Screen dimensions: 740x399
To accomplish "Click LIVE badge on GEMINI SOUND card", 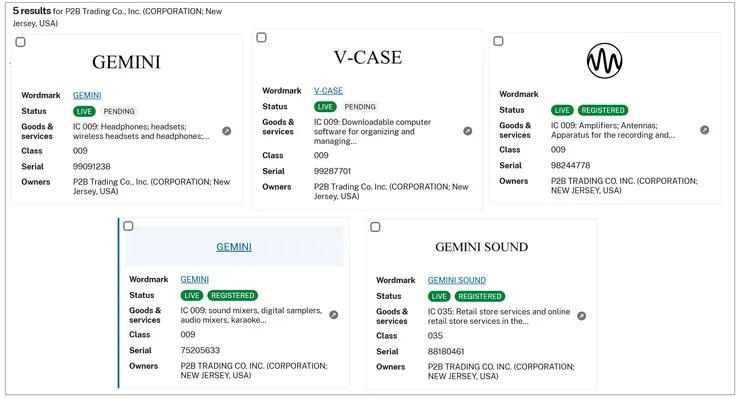I will click(x=439, y=297).
